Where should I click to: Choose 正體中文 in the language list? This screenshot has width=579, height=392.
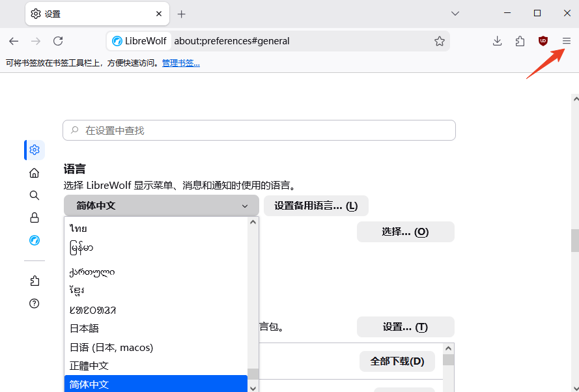coord(156,366)
